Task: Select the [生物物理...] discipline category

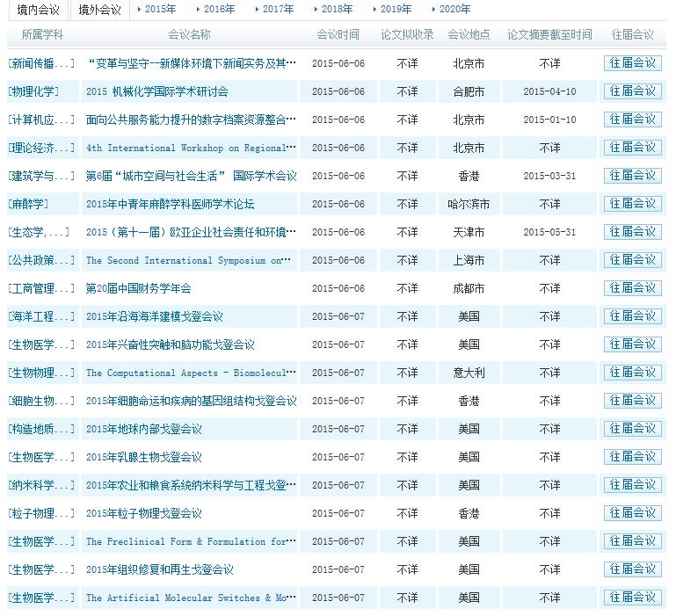Action: (41, 373)
